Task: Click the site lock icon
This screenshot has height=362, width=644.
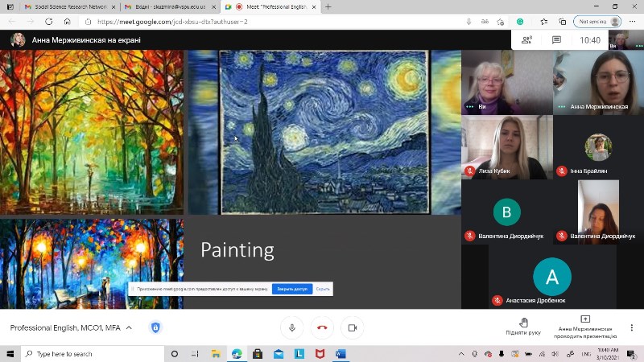Action: (x=88, y=22)
